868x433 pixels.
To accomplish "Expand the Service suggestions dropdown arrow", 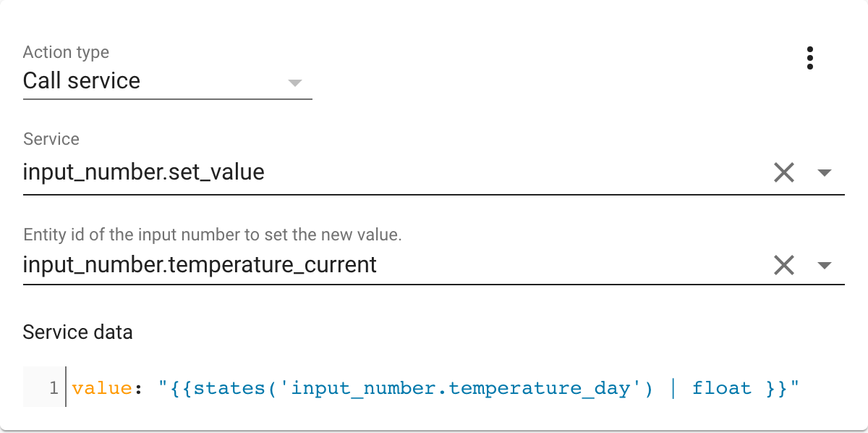I will (x=825, y=172).
